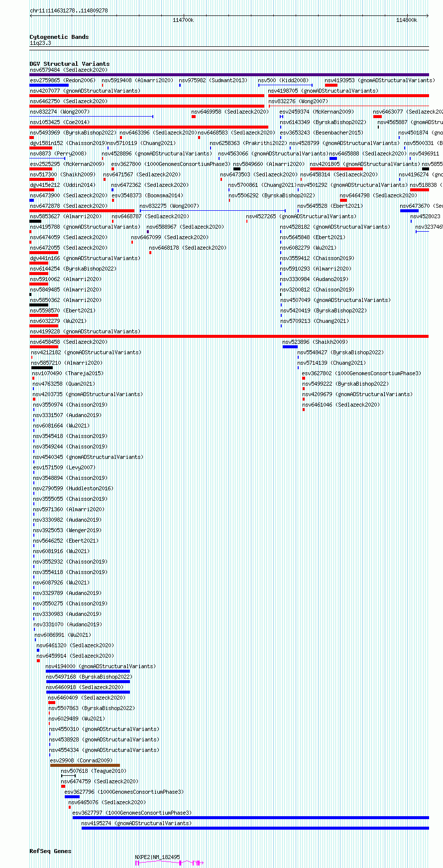The height and width of the screenshot is (868, 443).
Task: Open variant nsv8873 (Perry2008)
Action: 58,153
